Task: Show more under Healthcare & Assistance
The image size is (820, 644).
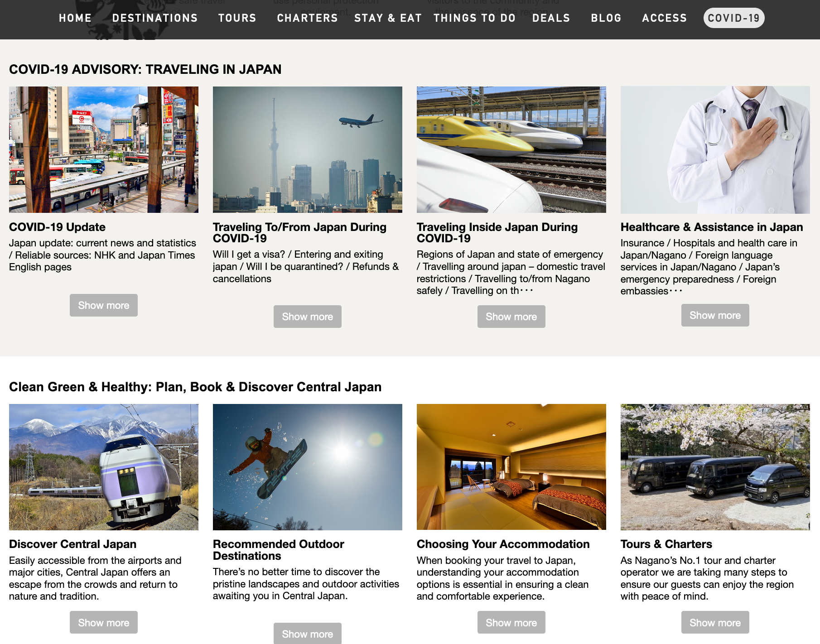Action: click(x=715, y=315)
